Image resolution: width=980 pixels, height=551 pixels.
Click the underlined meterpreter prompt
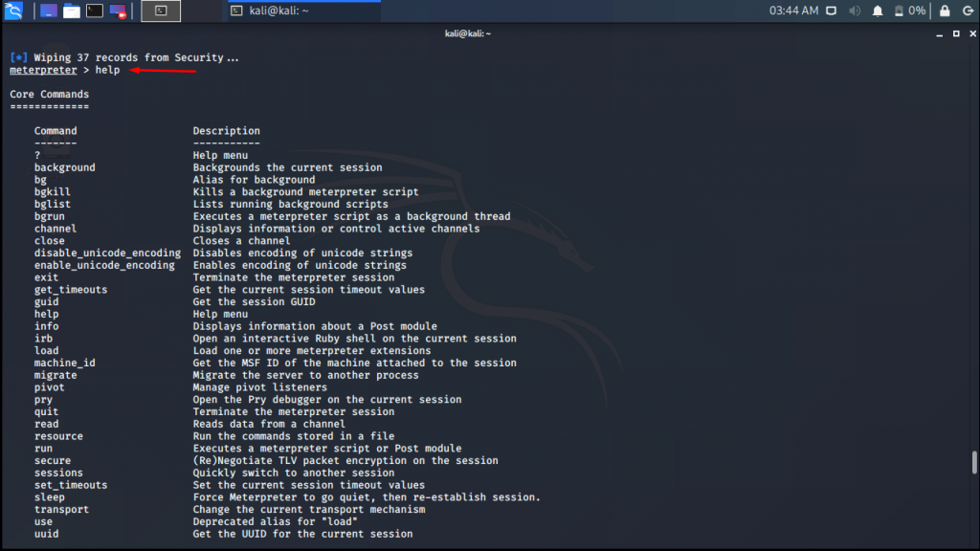click(x=43, y=70)
